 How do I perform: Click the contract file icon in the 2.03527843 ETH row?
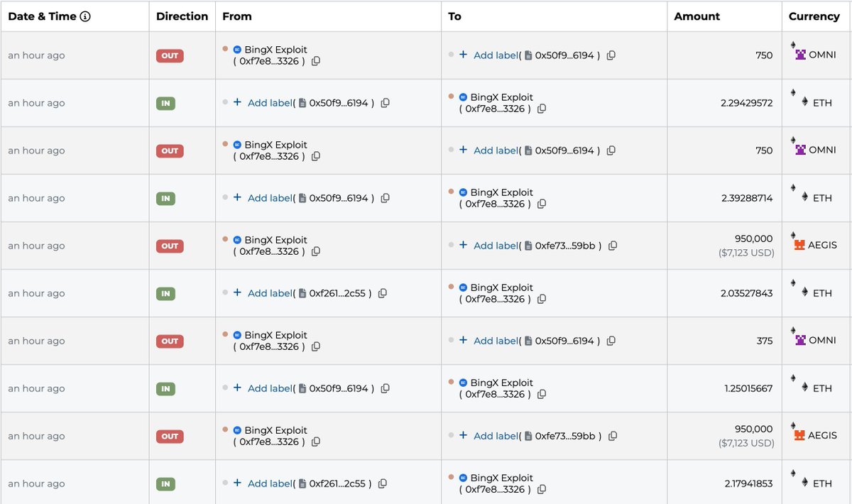pyautogui.click(x=302, y=293)
